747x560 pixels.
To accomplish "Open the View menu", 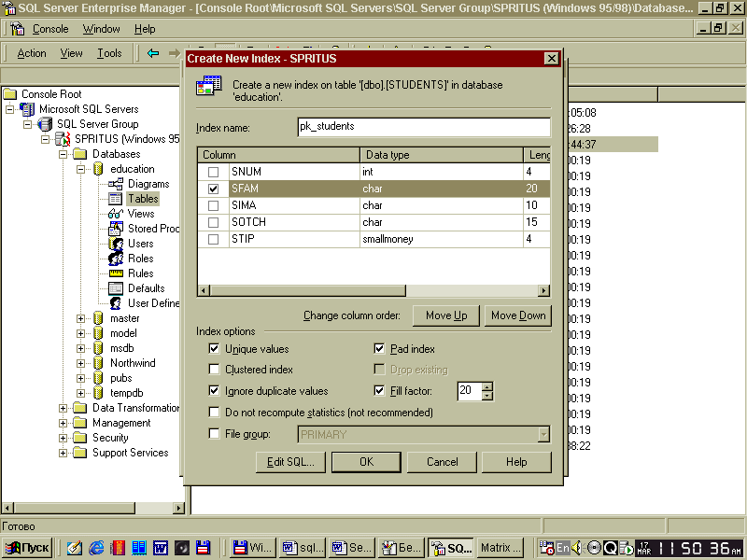I will point(72,53).
